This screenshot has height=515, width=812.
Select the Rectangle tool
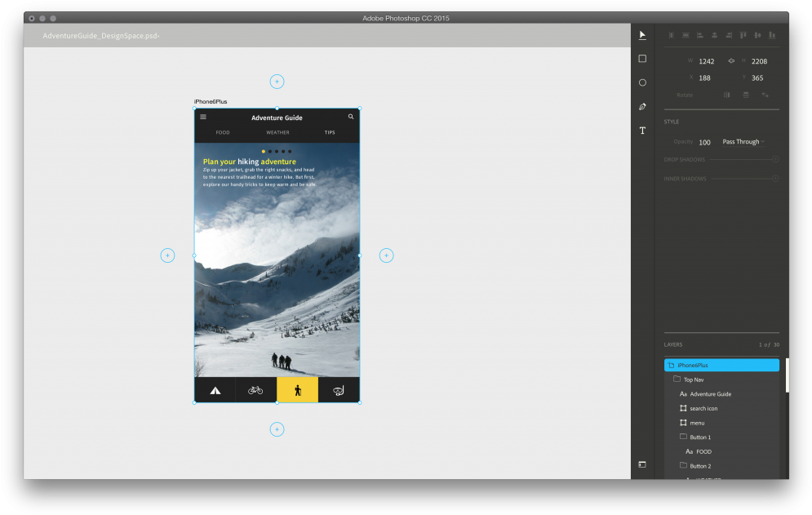(642, 58)
